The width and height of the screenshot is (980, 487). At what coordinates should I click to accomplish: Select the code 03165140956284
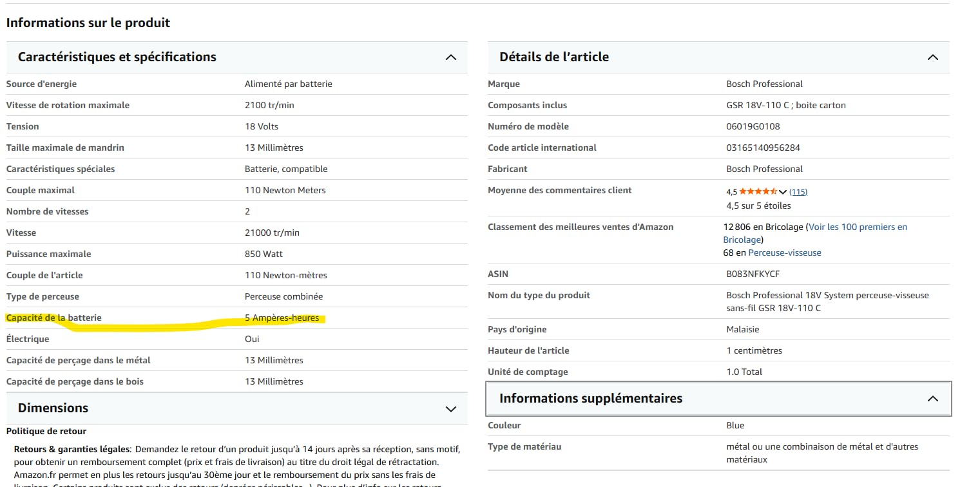pyautogui.click(x=763, y=148)
